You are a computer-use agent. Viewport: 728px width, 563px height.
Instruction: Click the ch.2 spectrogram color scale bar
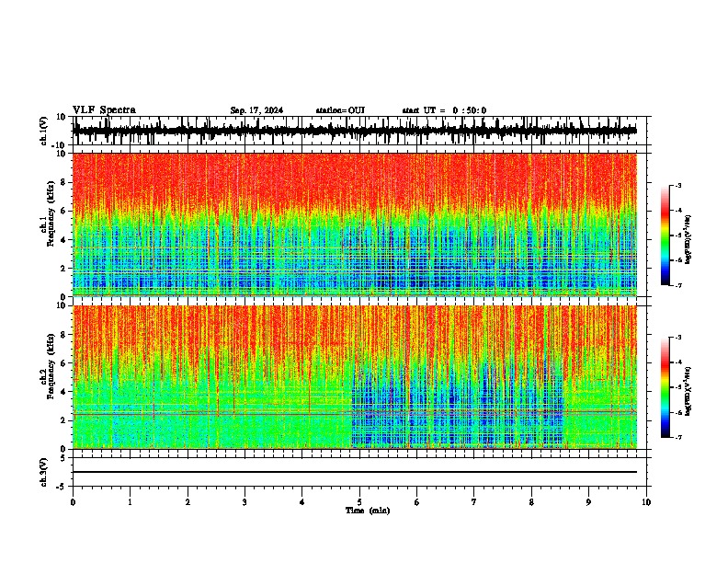[x=665, y=387]
